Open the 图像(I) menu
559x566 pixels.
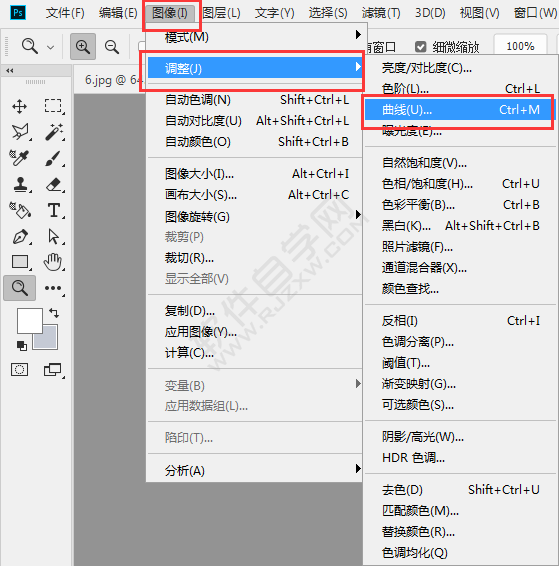(x=170, y=13)
